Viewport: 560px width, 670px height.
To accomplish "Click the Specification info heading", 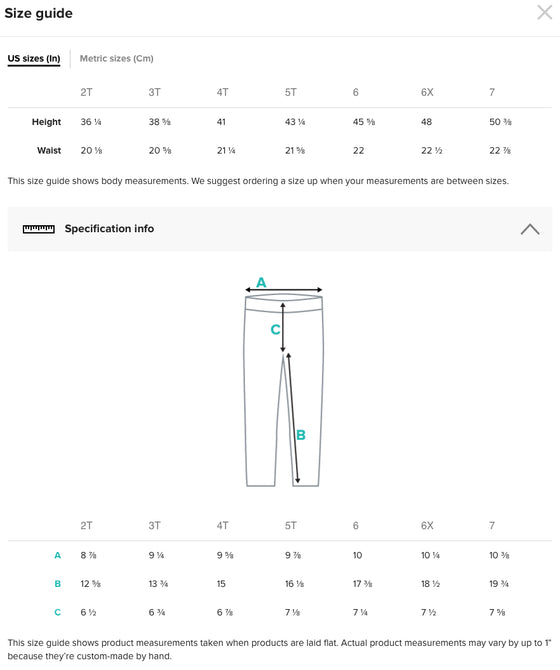I will pos(109,229).
